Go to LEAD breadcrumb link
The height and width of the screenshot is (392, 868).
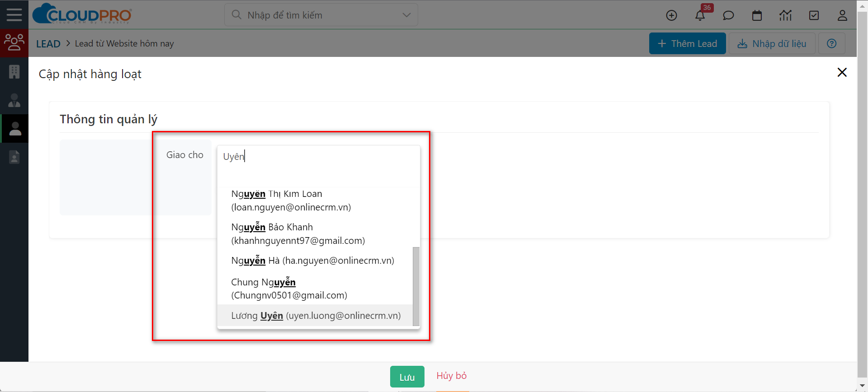[48, 44]
